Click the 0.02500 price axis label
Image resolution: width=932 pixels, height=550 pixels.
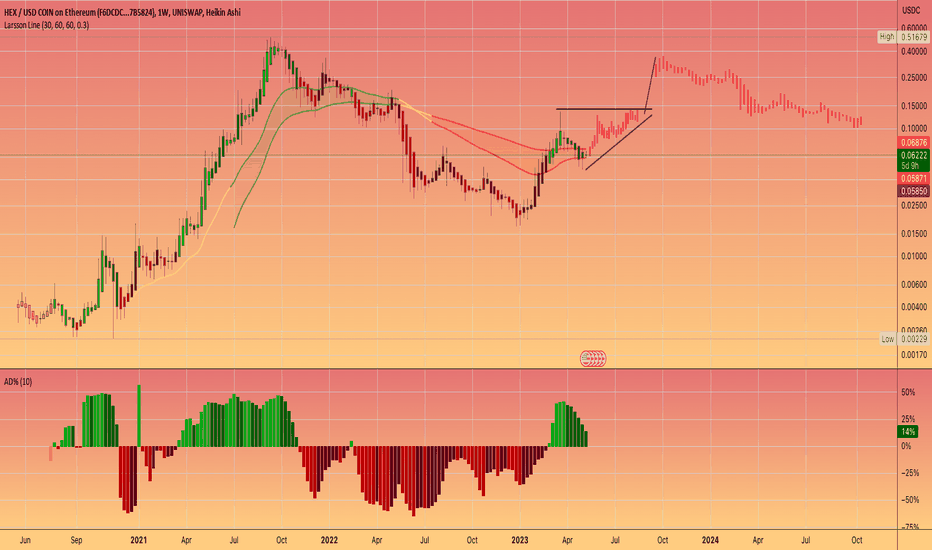point(914,206)
